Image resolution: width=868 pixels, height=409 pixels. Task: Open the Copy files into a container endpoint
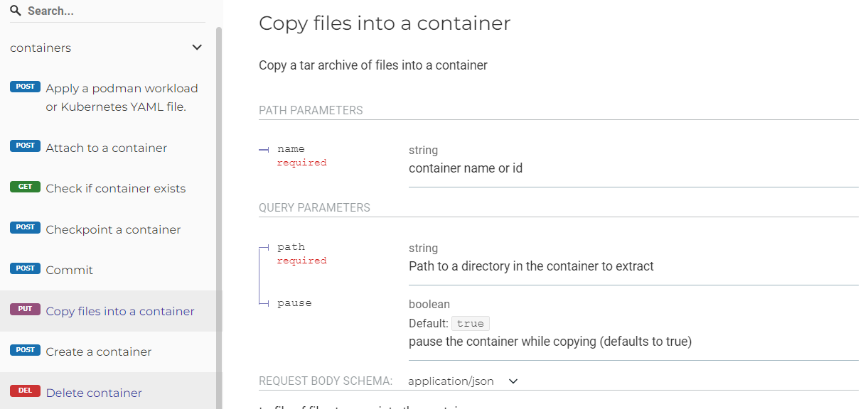point(119,310)
